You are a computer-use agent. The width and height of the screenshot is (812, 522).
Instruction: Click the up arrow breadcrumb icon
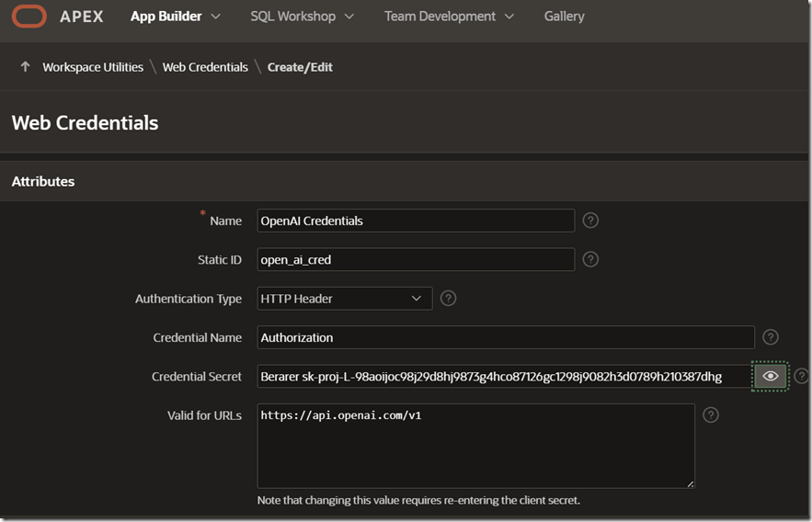click(25, 67)
